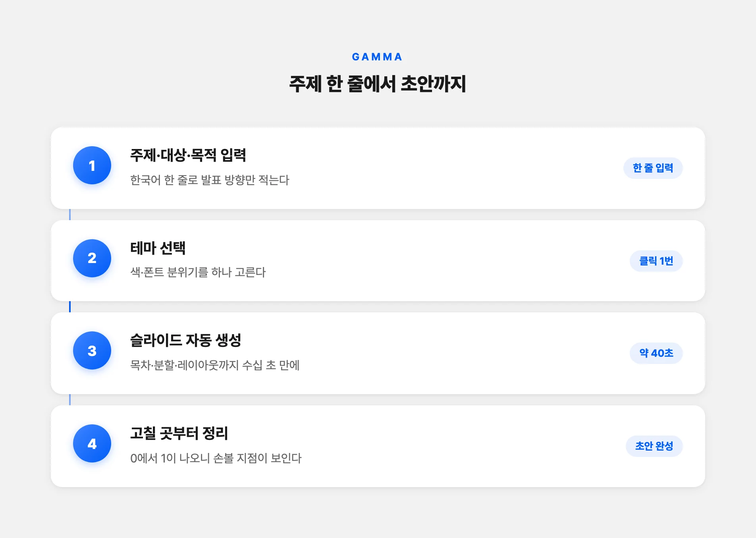Click the title '고칠 곳부터 정리'

179,433
